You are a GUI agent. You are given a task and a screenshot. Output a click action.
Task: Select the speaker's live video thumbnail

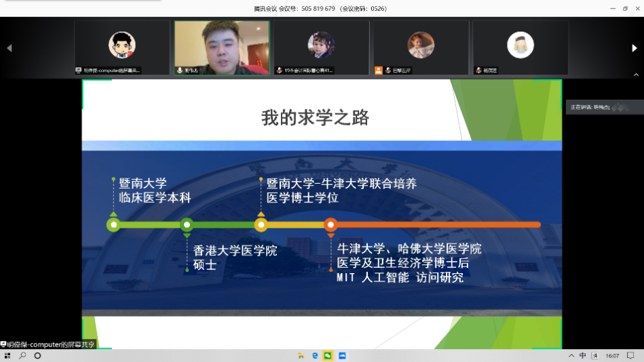tap(222, 47)
